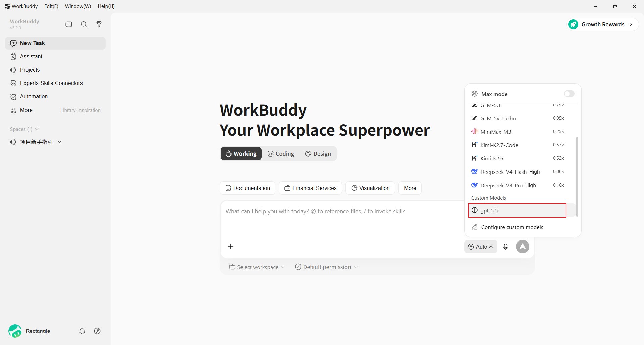
Task: Open Configure custom models
Action: tap(523, 227)
